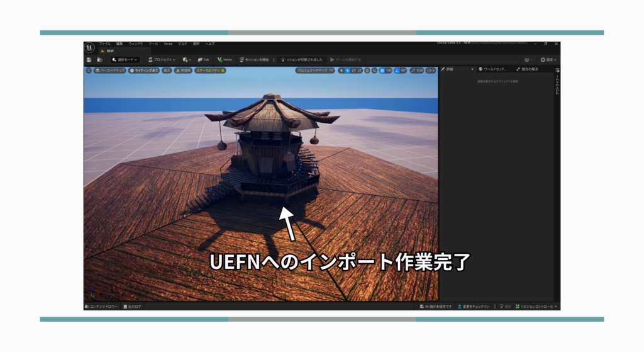Viewport: 644px width, 352px height.
Task: Open the rotation snap value dropdown
Action: point(403,71)
